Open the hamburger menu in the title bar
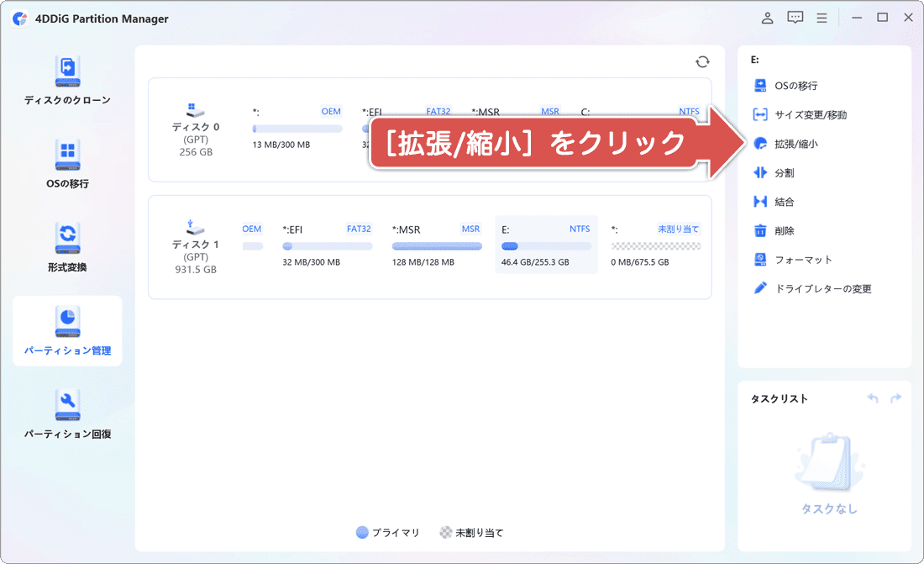Viewport: 924px width, 564px height. click(x=822, y=17)
